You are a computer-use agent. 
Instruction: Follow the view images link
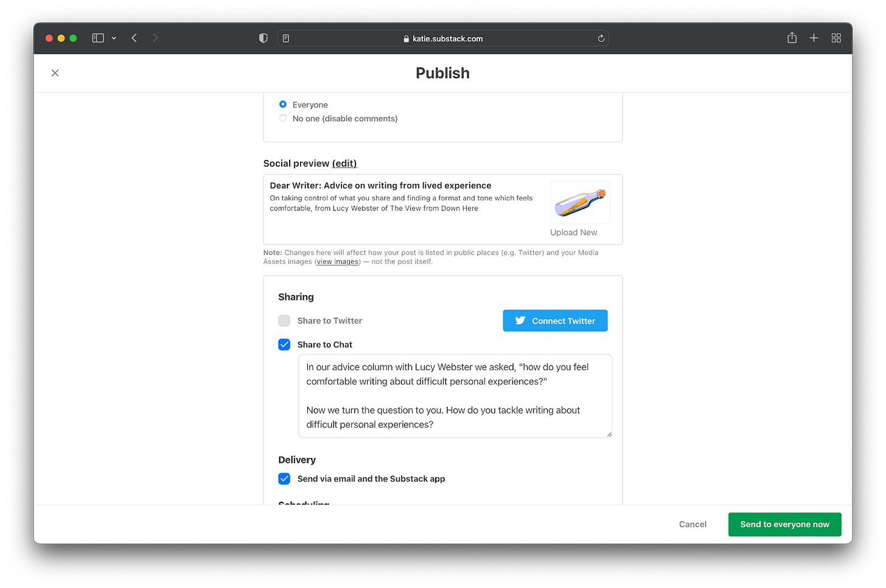(x=337, y=261)
